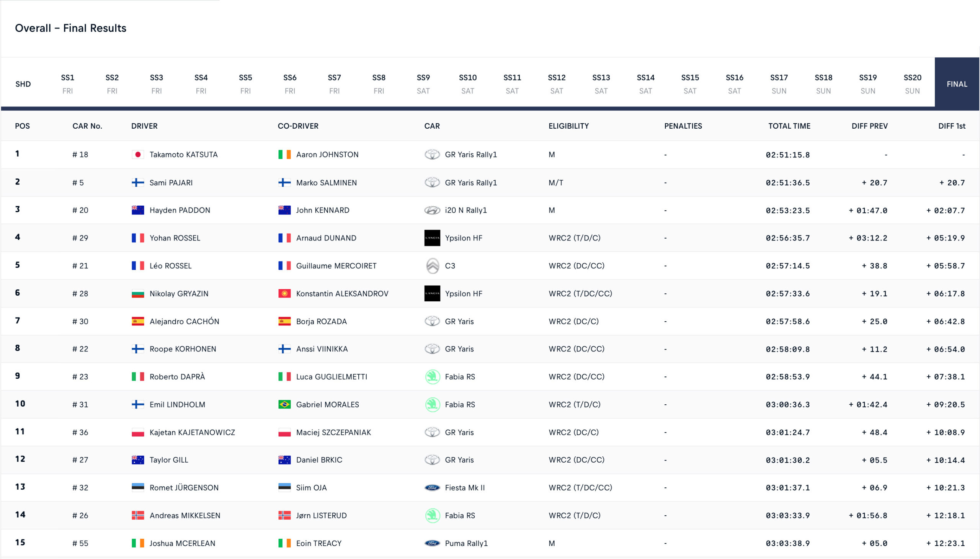The image size is (980, 559).
Task: Click Ford logo beside the Puma Rally1
Action: pos(432,543)
